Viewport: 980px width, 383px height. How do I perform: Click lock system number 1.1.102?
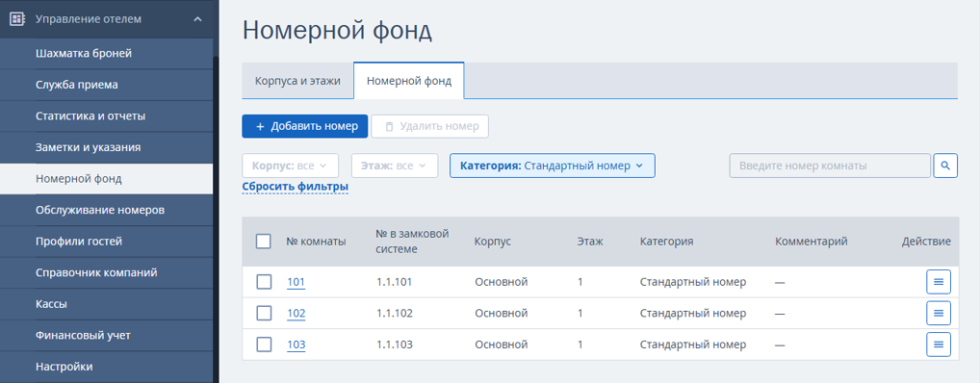[395, 313]
